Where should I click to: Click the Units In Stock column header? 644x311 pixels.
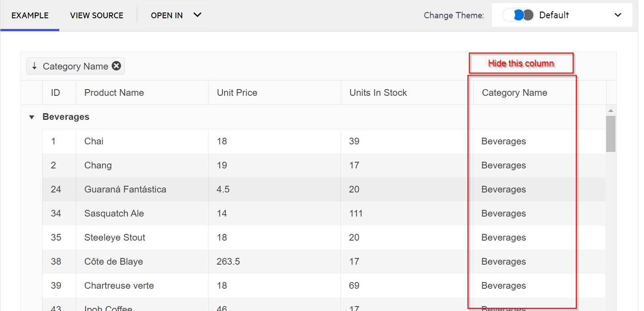point(378,93)
